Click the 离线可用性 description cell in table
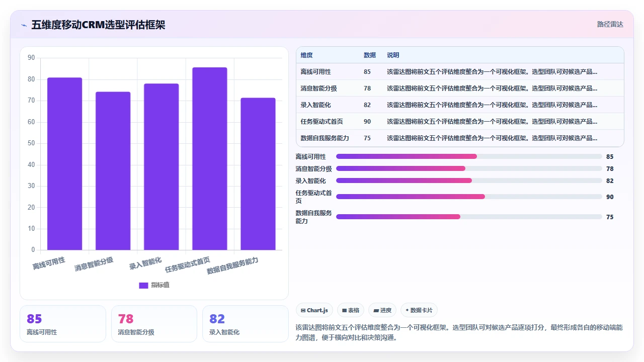The width and height of the screenshot is (644, 362). [x=492, y=72]
